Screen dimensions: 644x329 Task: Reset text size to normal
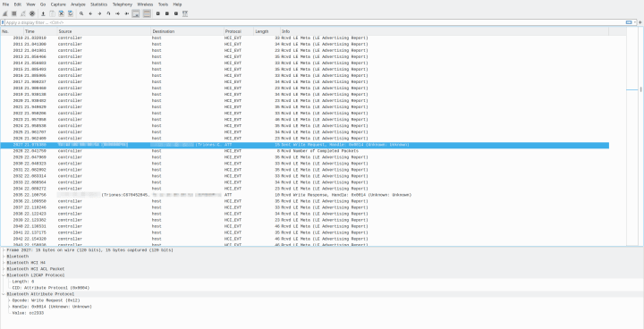(x=176, y=13)
